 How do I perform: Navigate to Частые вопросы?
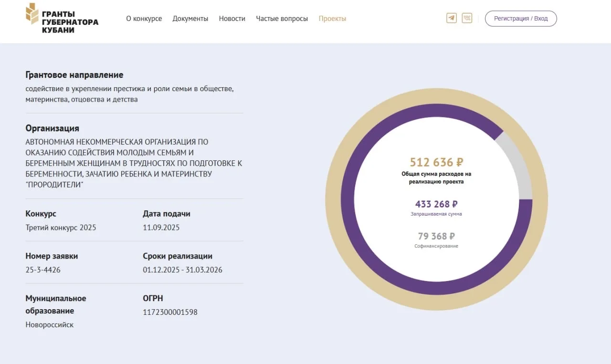coord(282,19)
